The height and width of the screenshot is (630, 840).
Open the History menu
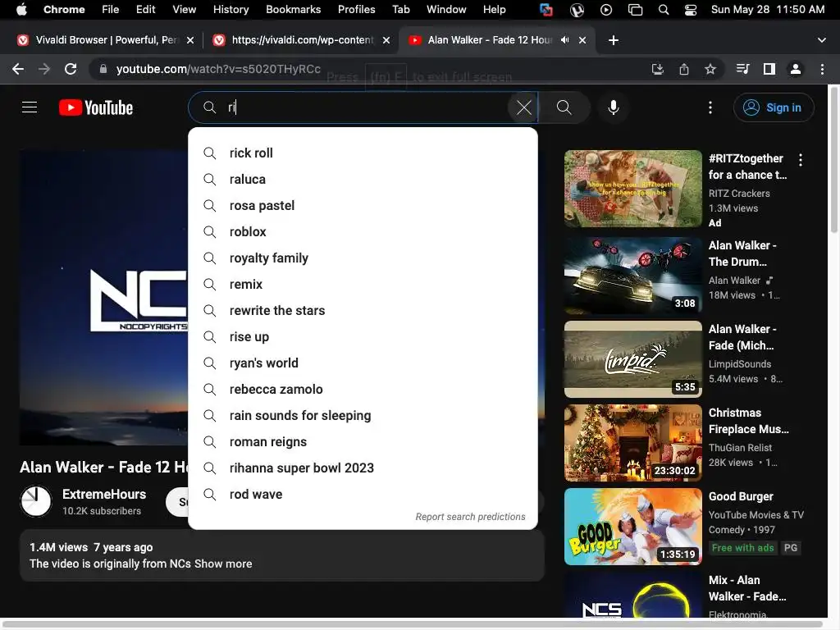tap(231, 10)
